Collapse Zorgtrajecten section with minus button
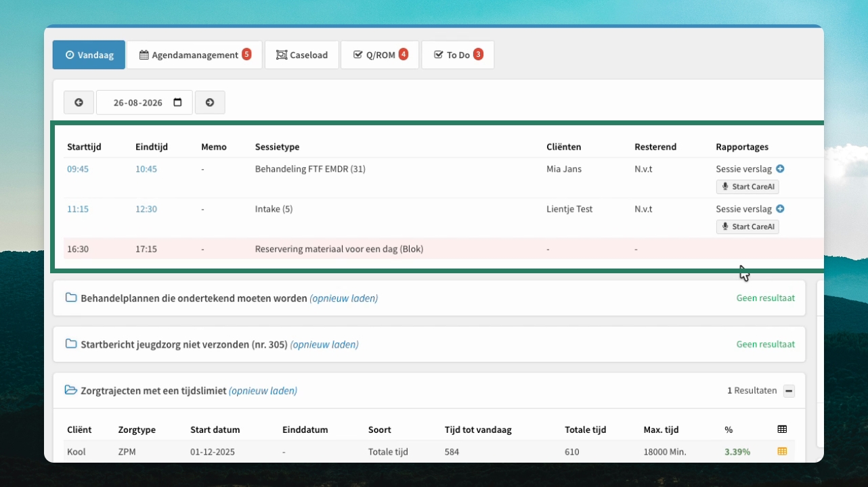 coord(789,391)
